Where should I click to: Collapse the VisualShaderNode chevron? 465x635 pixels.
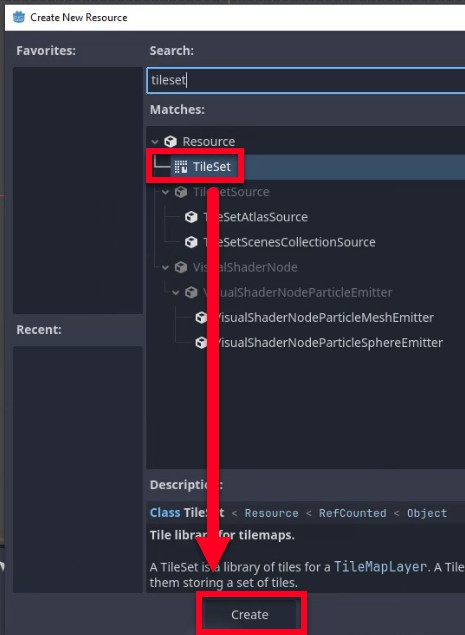tap(165, 267)
